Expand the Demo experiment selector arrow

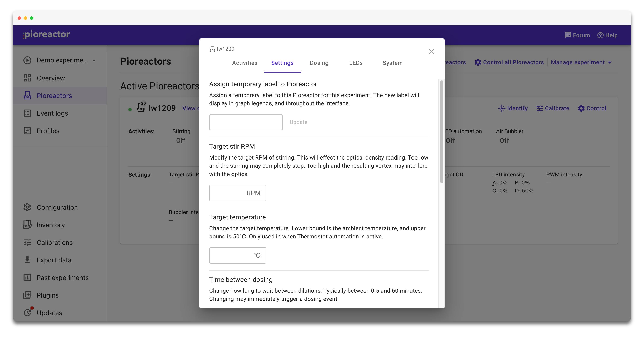[94, 60]
